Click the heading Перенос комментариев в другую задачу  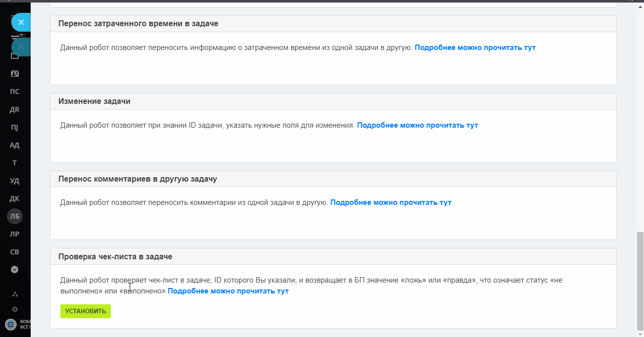pos(138,179)
